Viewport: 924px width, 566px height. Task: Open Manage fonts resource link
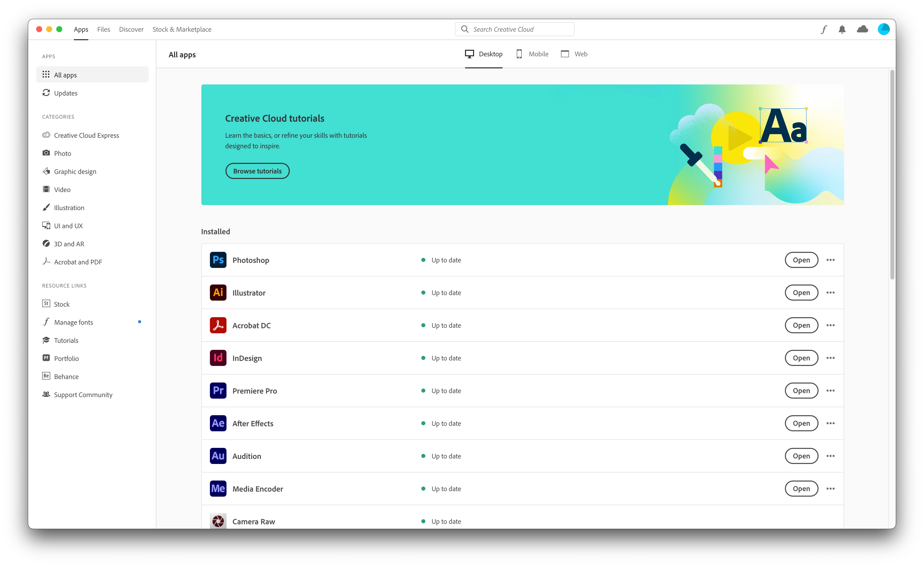(74, 322)
